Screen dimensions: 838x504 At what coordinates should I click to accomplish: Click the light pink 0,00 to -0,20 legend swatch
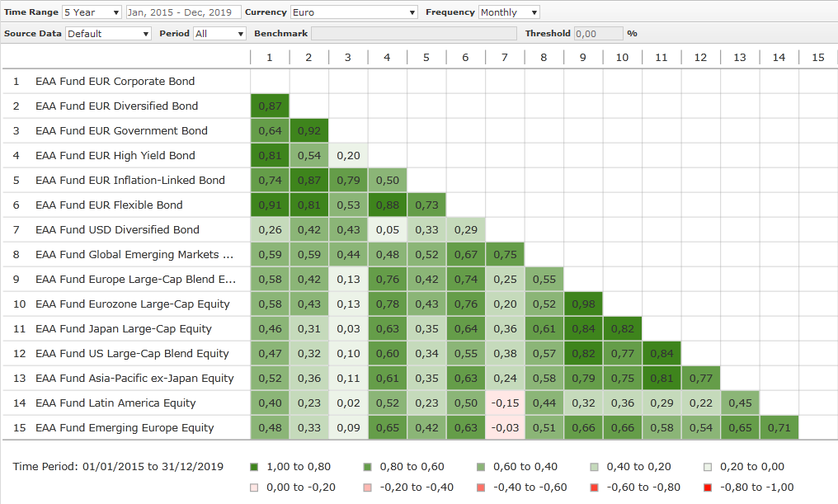(x=254, y=488)
